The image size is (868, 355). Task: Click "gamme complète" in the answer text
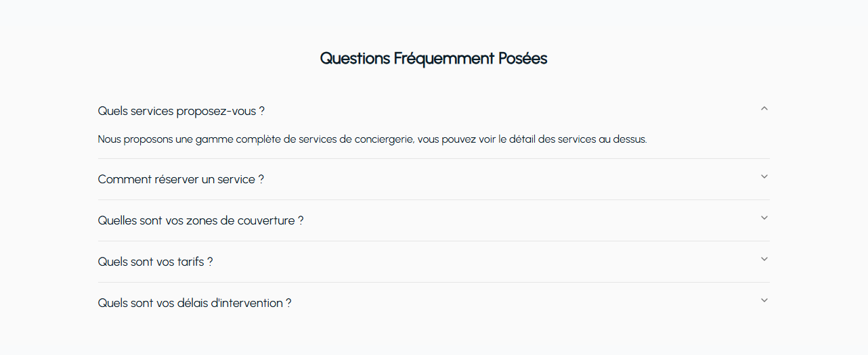click(x=232, y=139)
